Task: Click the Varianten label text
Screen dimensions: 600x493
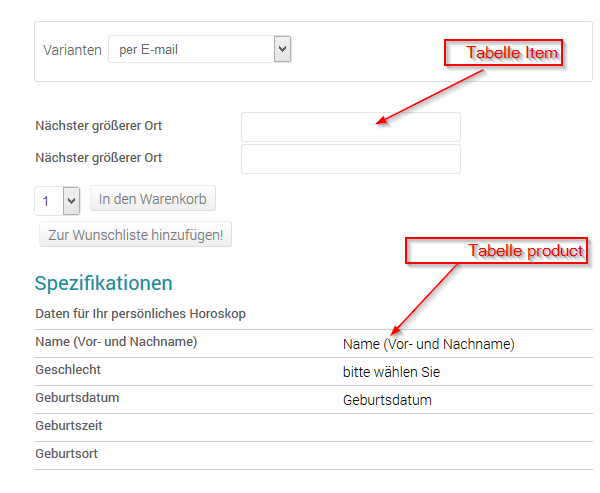Action: coord(72,50)
